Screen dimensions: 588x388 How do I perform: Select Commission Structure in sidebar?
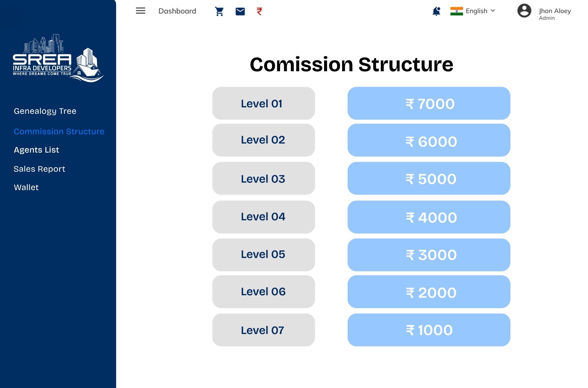pos(59,131)
